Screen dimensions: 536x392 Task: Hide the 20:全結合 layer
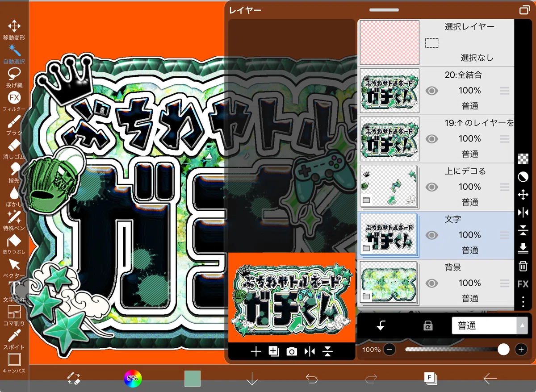431,91
